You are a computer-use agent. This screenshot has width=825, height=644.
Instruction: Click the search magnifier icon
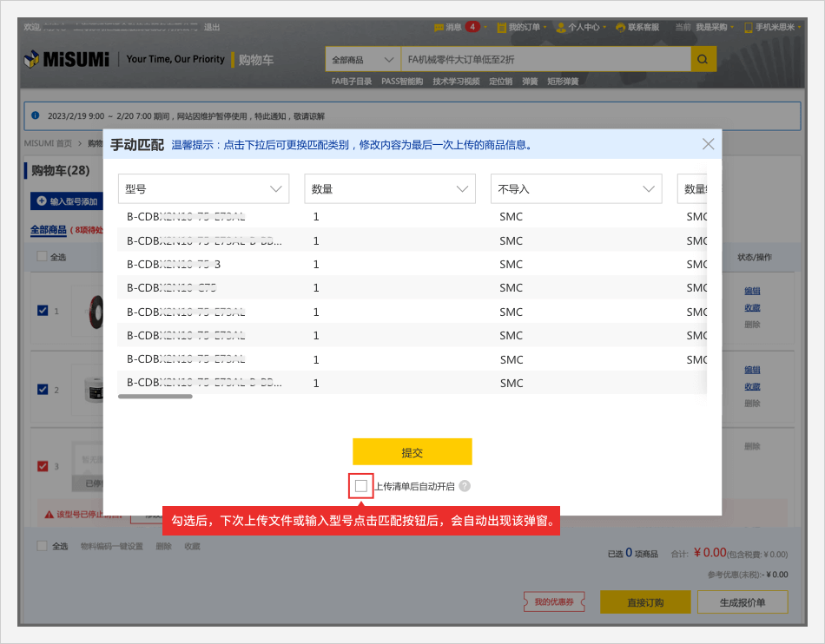[703, 60]
